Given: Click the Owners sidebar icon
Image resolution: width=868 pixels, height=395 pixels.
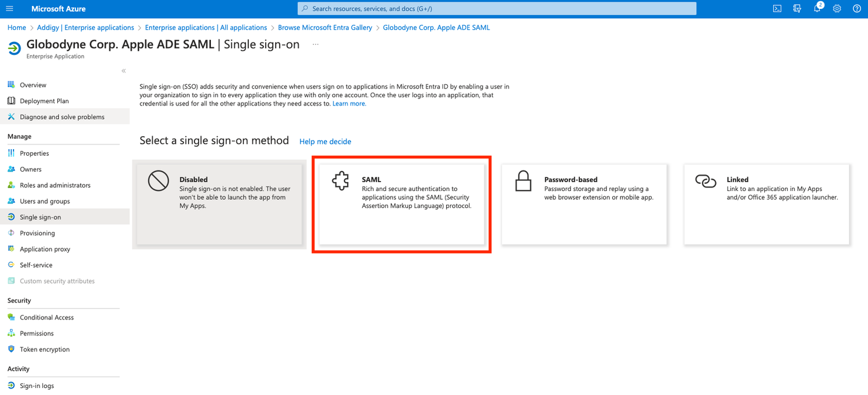Looking at the screenshot, I should click(11, 169).
